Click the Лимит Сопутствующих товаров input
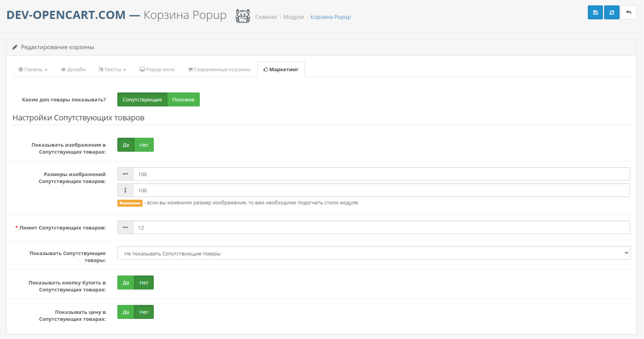 [x=381, y=228]
